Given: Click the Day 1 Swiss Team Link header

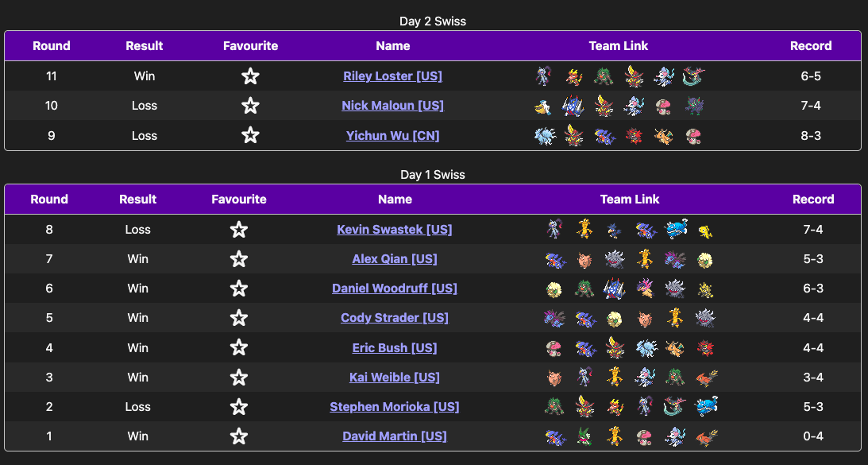Looking at the screenshot, I should pyautogui.click(x=630, y=200).
